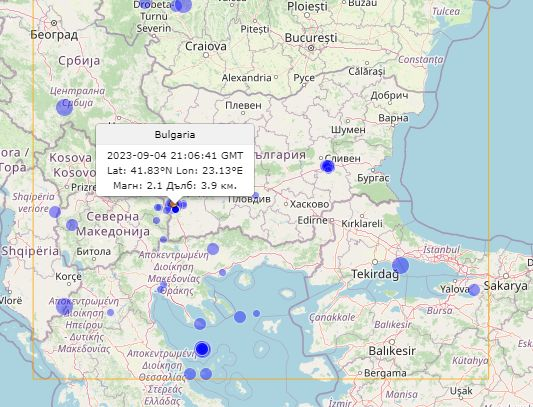Image resolution: width=533 pixels, height=407 pixels.
Task: Click the Bulgaria popup title header
Action: (175, 135)
